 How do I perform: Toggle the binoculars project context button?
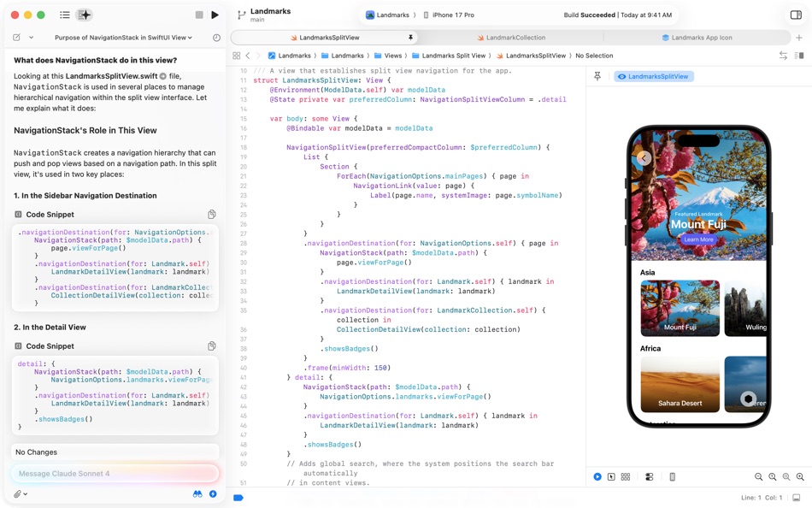pos(197,494)
